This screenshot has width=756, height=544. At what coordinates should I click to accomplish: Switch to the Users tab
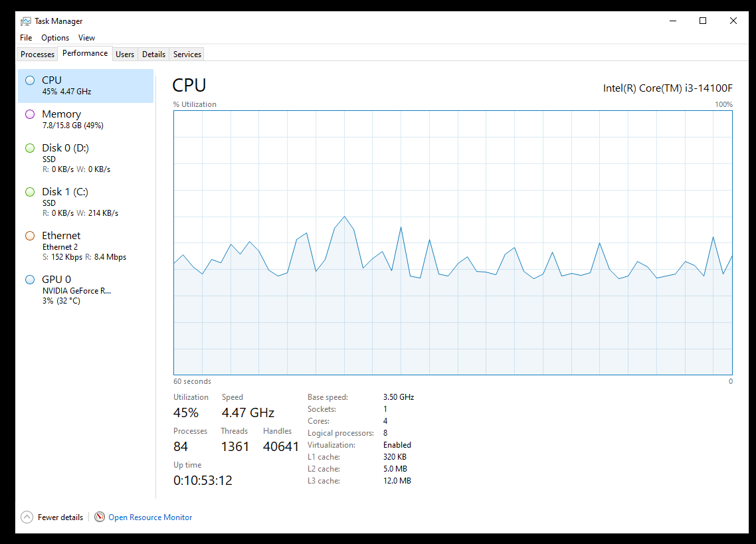pyautogui.click(x=125, y=54)
